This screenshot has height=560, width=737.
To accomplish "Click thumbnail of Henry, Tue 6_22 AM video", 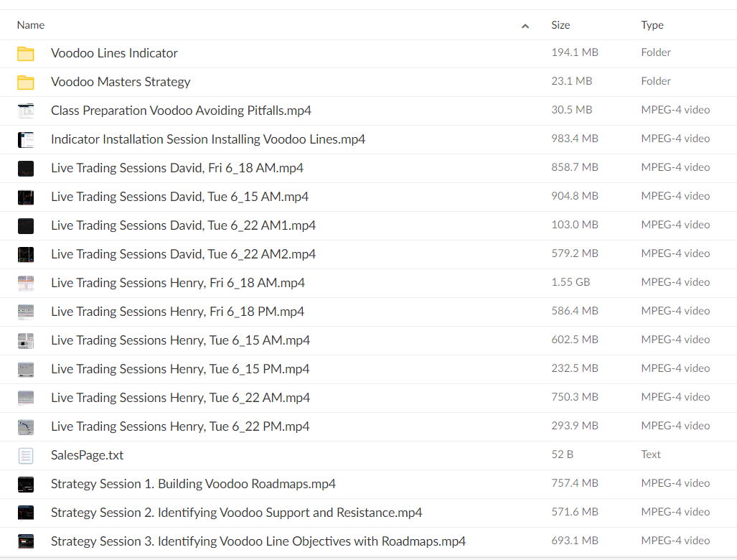I will pyautogui.click(x=26, y=398).
